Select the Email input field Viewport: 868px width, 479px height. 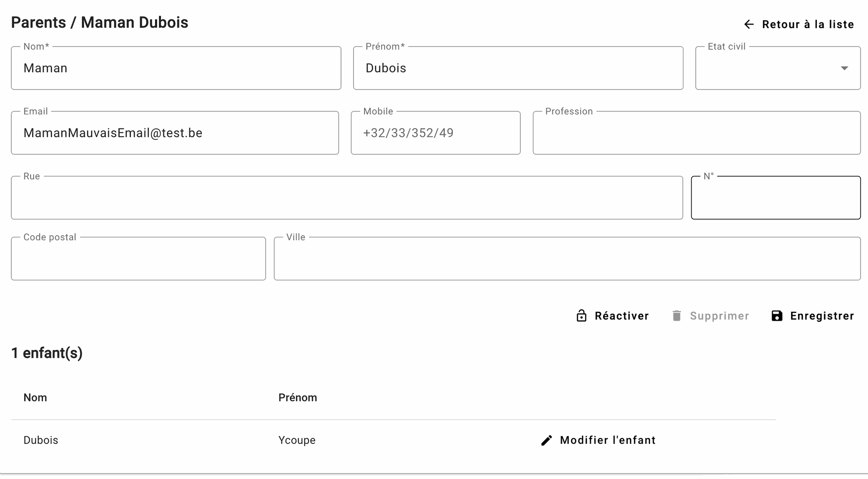[x=175, y=133]
